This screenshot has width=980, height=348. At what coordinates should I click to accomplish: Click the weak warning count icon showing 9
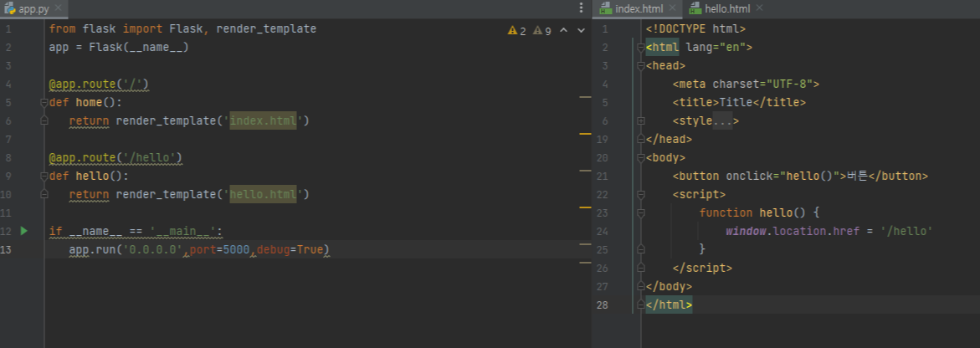tap(537, 30)
